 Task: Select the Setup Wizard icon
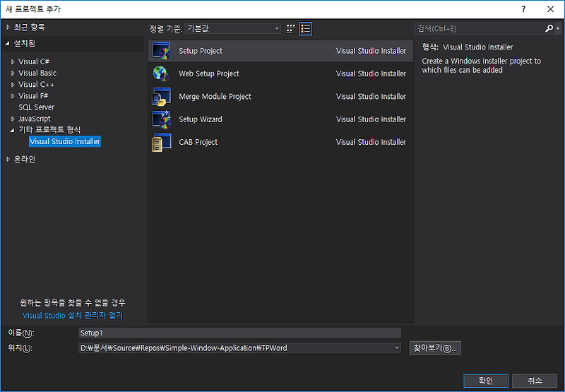point(161,119)
